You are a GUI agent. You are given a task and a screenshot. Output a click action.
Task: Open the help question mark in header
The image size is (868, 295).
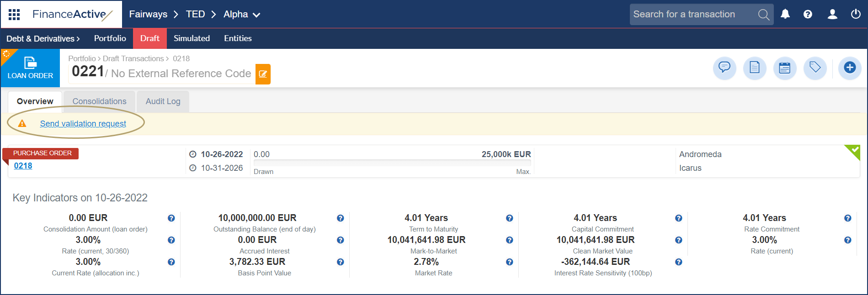pyautogui.click(x=808, y=14)
